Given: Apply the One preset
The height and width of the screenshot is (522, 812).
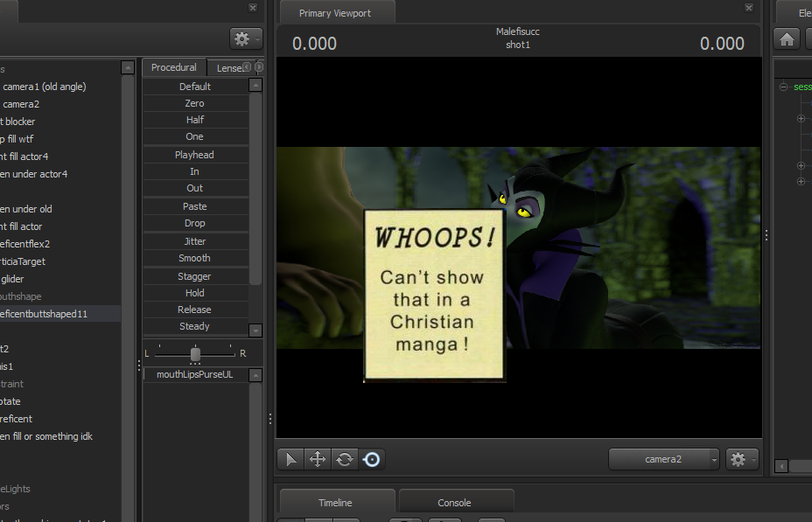Looking at the screenshot, I should pos(195,136).
